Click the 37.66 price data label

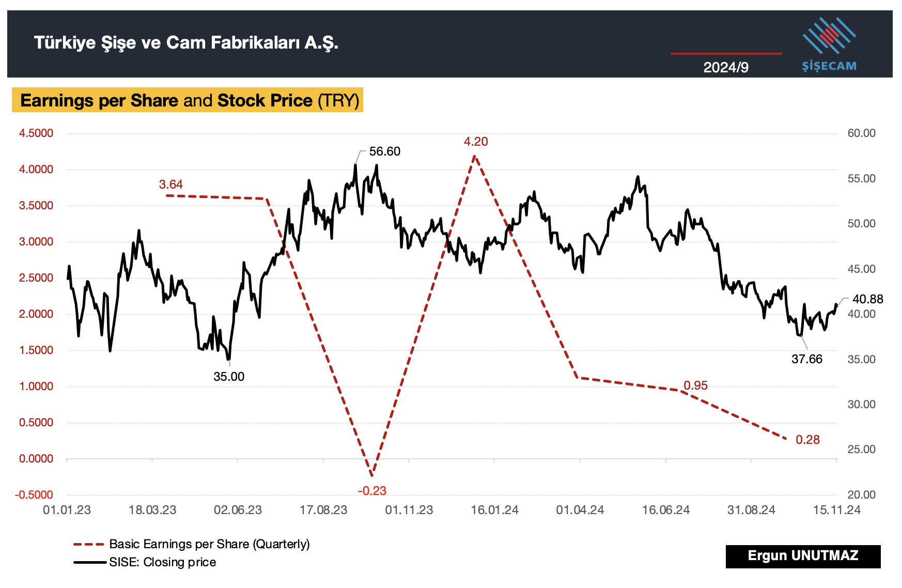tap(807, 359)
